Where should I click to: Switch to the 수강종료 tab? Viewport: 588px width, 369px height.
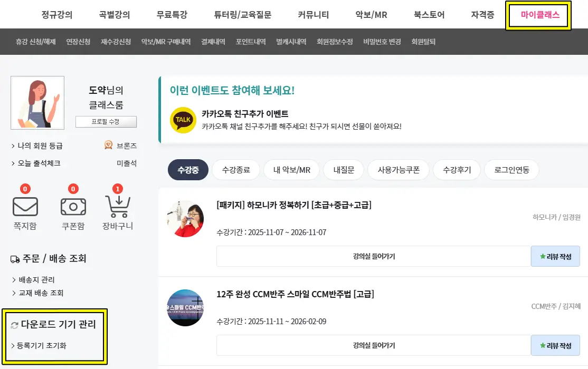click(x=236, y=170)
